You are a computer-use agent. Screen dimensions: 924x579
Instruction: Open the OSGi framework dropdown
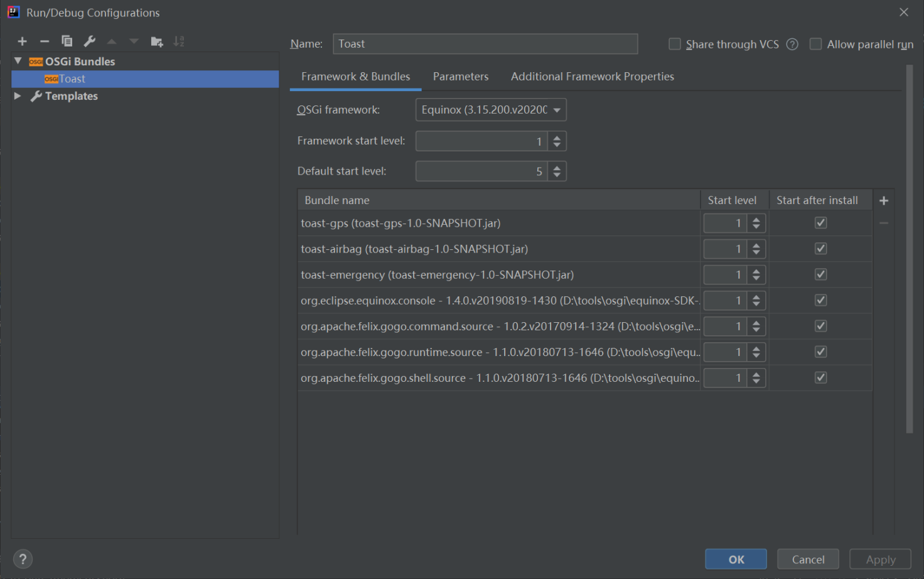pos(556,109)
